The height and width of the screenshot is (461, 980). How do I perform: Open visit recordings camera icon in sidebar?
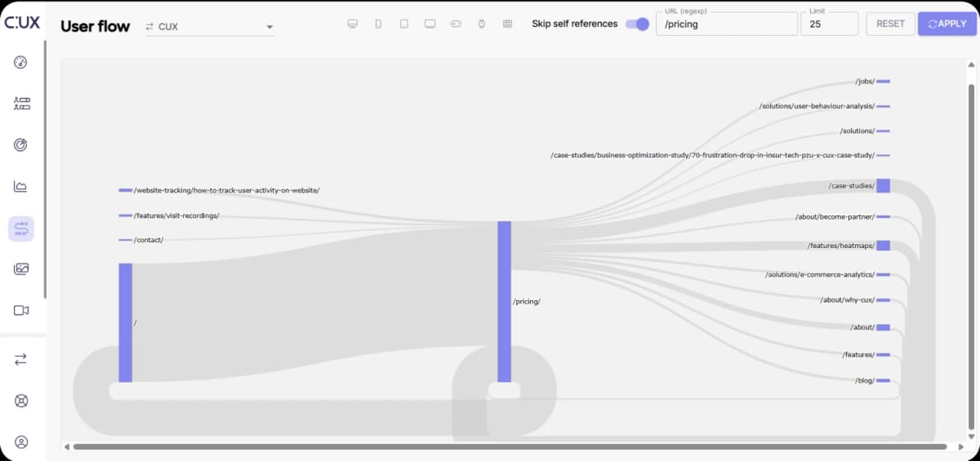(21, 310)
